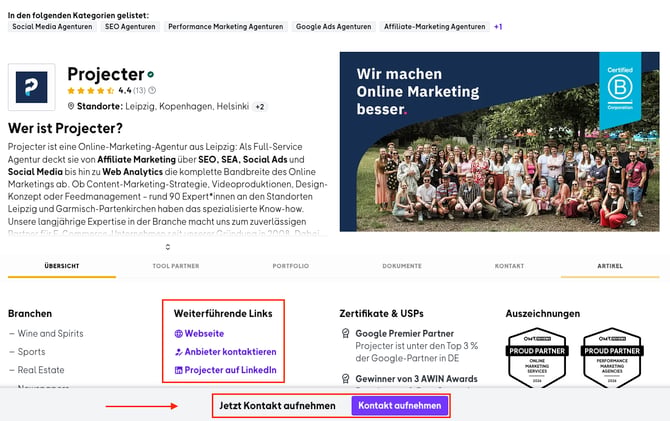Select the SEO Agenturen category tag
This screenshot has height=421, width=670.
click(x=130, y=26)
